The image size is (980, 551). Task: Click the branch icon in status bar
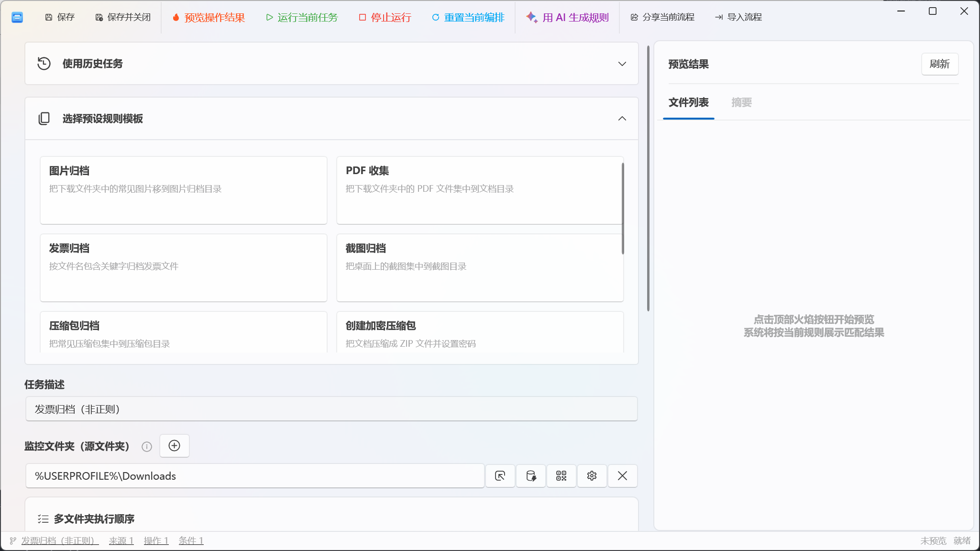tap(13, 540)
